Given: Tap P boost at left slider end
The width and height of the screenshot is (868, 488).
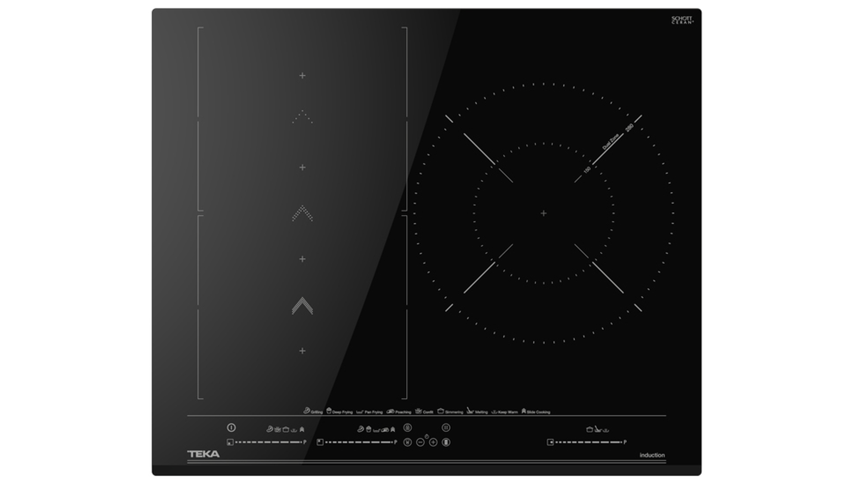Looking at the screenshot, I should point(305,442).
